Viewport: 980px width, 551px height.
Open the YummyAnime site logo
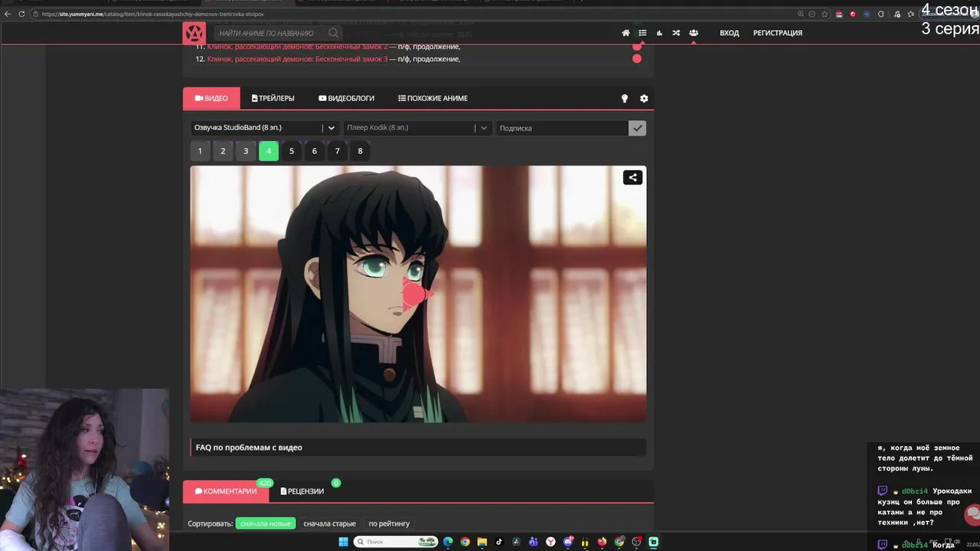click(x=194, y=33)
